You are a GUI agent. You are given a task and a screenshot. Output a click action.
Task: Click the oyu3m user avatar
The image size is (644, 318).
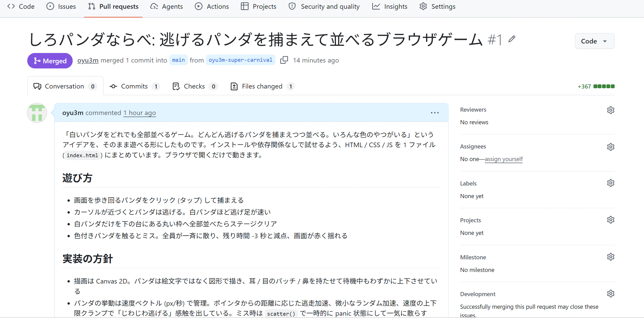tap(37, 113)
